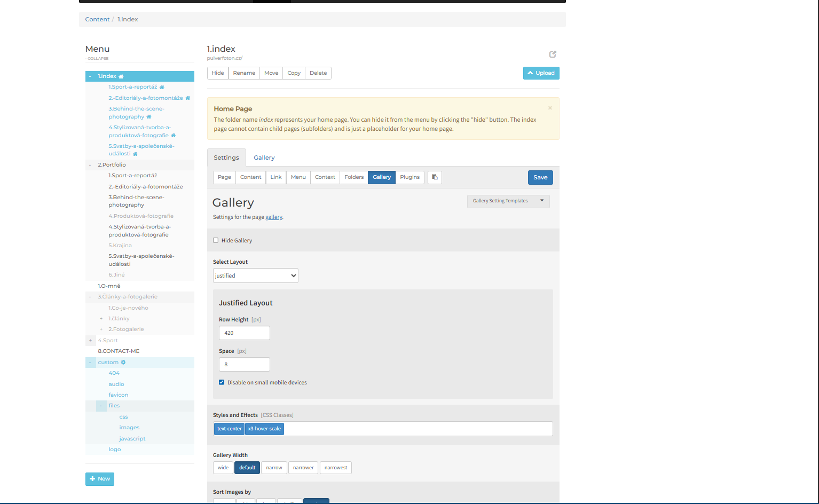Screen dimensions: 819x504
Task: Click gear icon beside custom folder
Action: [123, 362]
